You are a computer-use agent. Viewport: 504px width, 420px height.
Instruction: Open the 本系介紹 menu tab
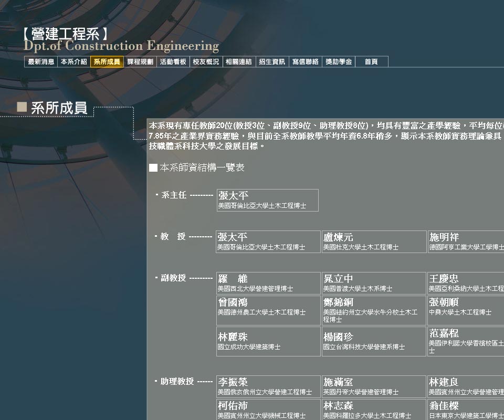(74, 62)
